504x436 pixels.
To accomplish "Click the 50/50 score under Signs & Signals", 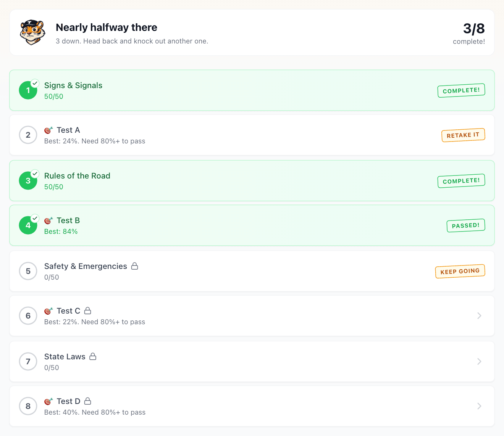I will click(x=54, y=97).
